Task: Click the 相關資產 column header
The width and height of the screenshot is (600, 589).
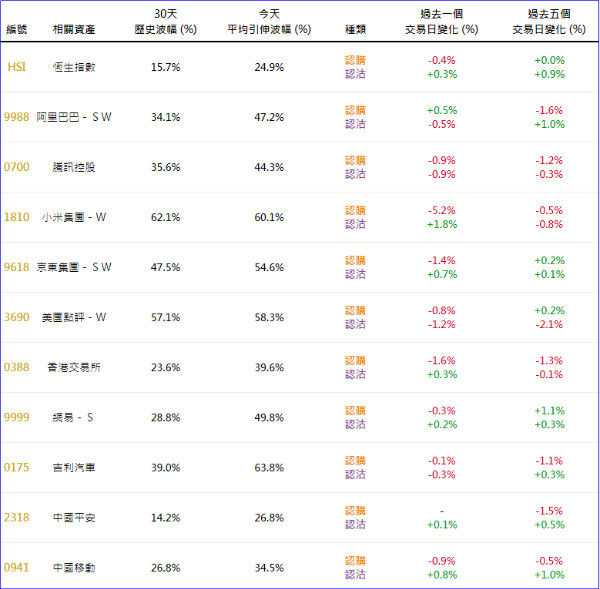Action: (x=74, y=29)
